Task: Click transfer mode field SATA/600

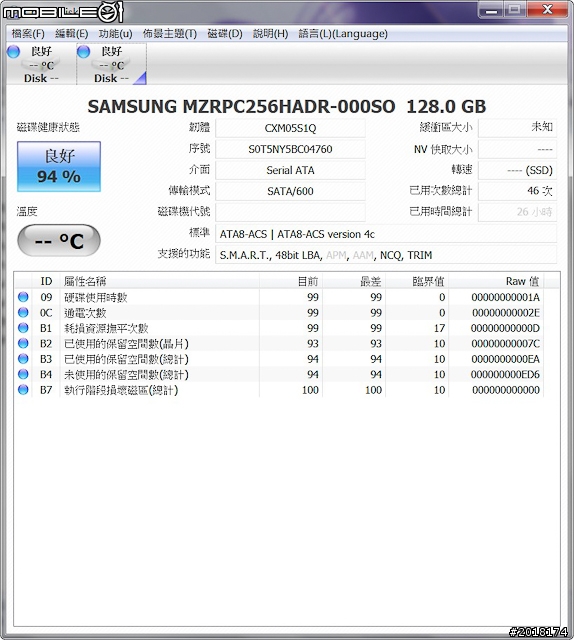Action: (290, 191)
